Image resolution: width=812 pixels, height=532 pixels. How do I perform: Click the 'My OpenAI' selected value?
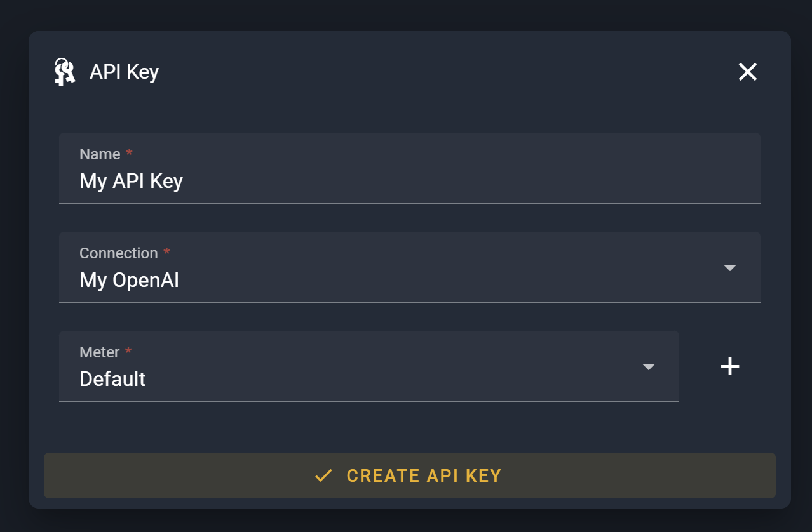click(129, 280)
